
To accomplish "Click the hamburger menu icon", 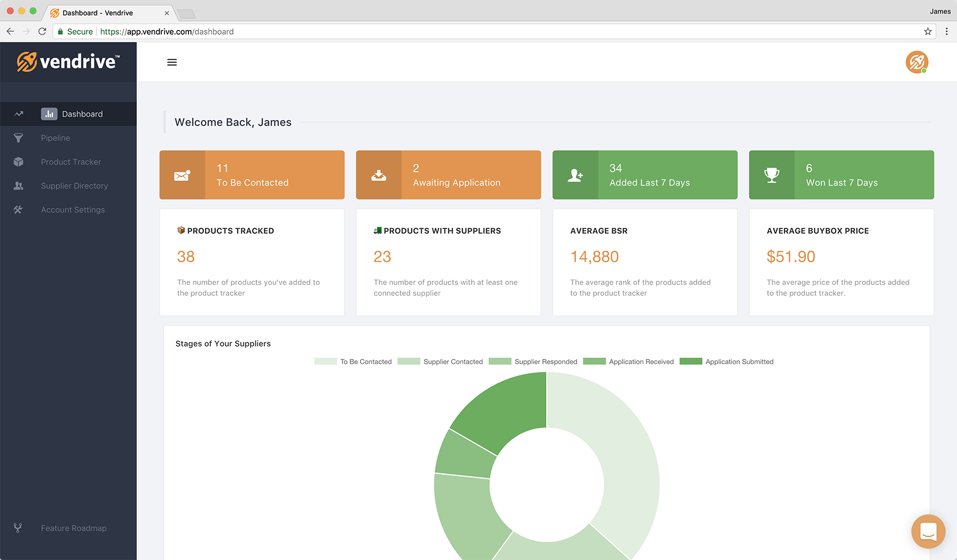I will pyautogui.click(x=171, y=62).
